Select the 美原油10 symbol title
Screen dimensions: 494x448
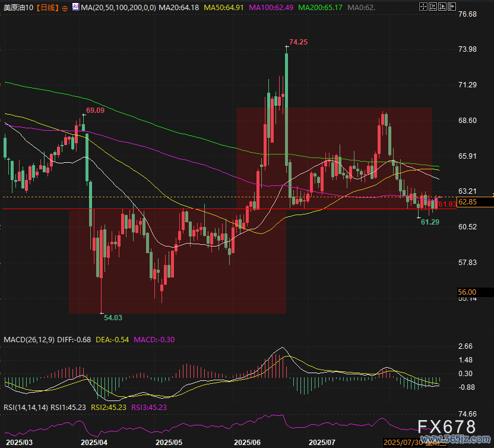tap(17, 8)
